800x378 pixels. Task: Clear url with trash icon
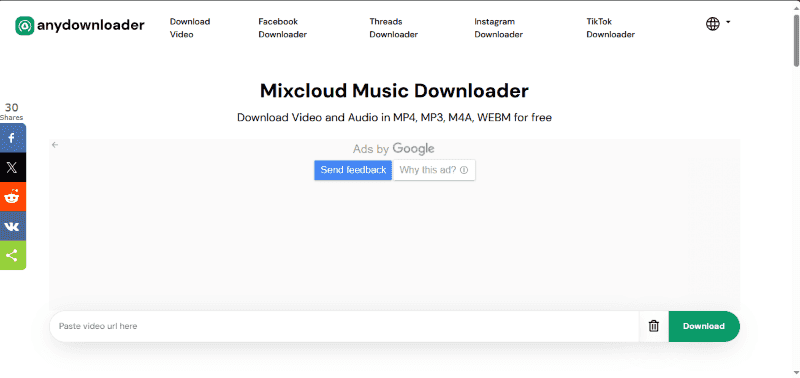[654, 326]
